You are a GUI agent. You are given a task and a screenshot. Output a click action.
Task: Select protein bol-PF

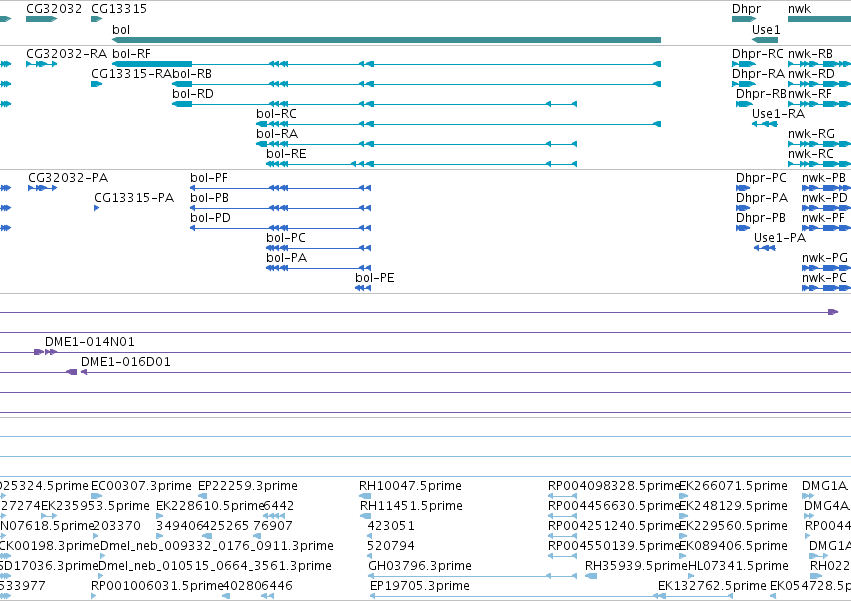pyautogui.click(x=281, y=188)
